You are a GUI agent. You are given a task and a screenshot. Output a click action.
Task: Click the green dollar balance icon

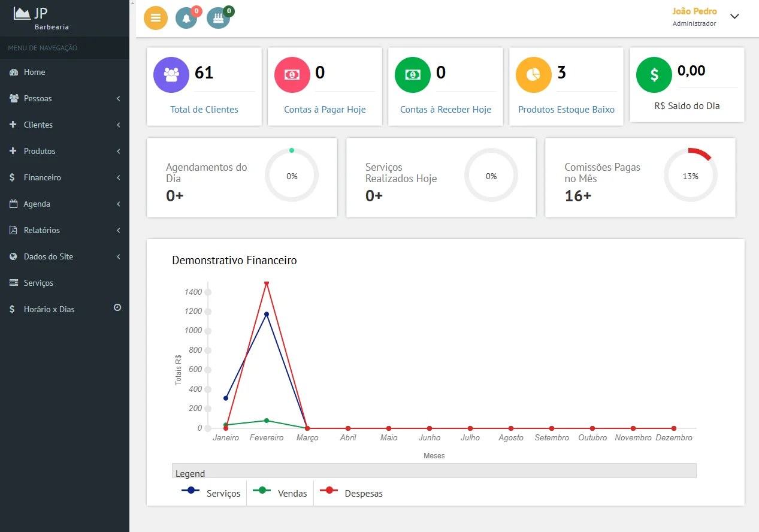pos(654,75)
